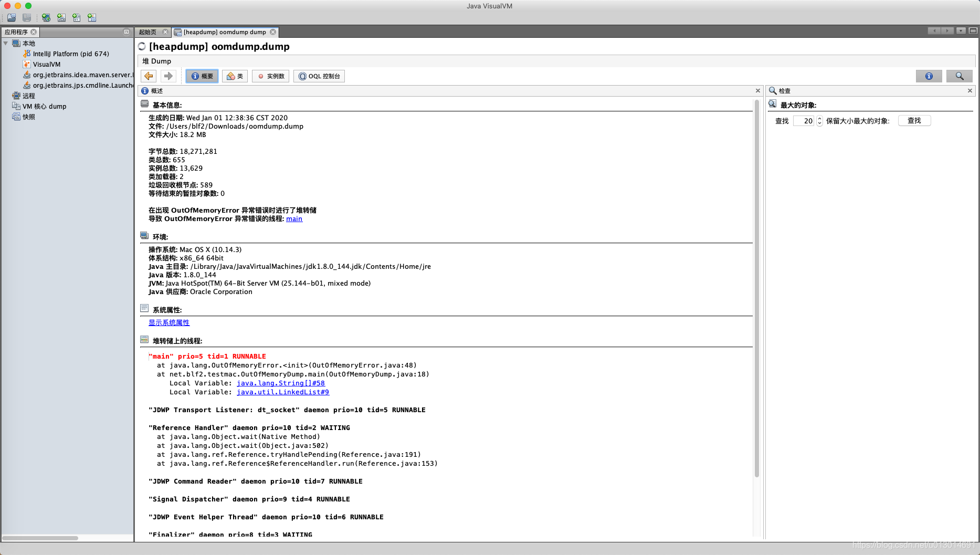This screenshot has width=980, height=555.
Task: Click the 文件大小: 18.2 MB line
Action: pos(177,134)
